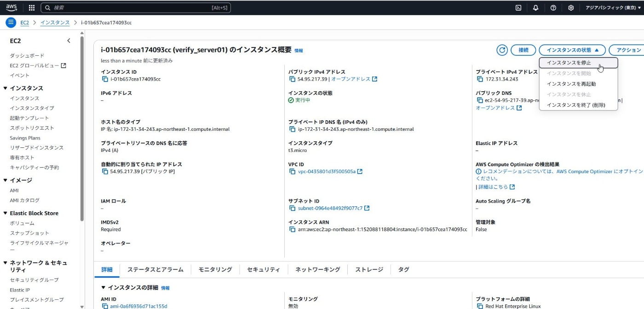Collapse the インスタンスの状態 dropdown button
644x309 pixels.
pyautogui.click(x=572, y=50)
